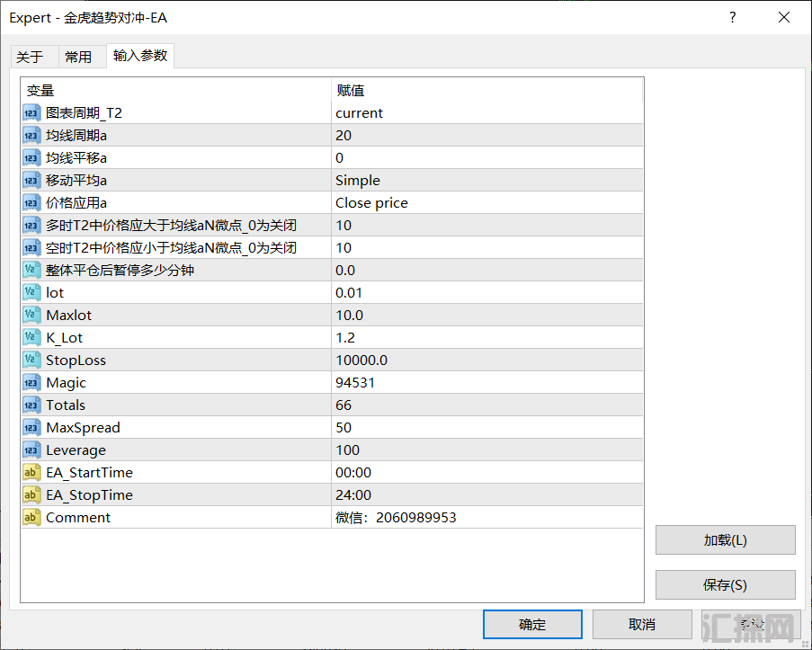Click the integer icon beside 移动平均a
This screenshot has width=812, height=650.
(x=31, y=180)
